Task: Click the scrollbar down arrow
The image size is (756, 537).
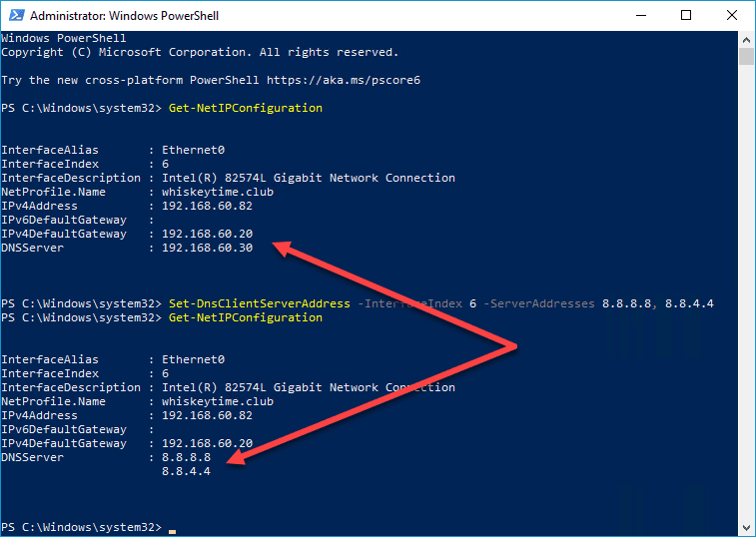Action: click(746, 527)
